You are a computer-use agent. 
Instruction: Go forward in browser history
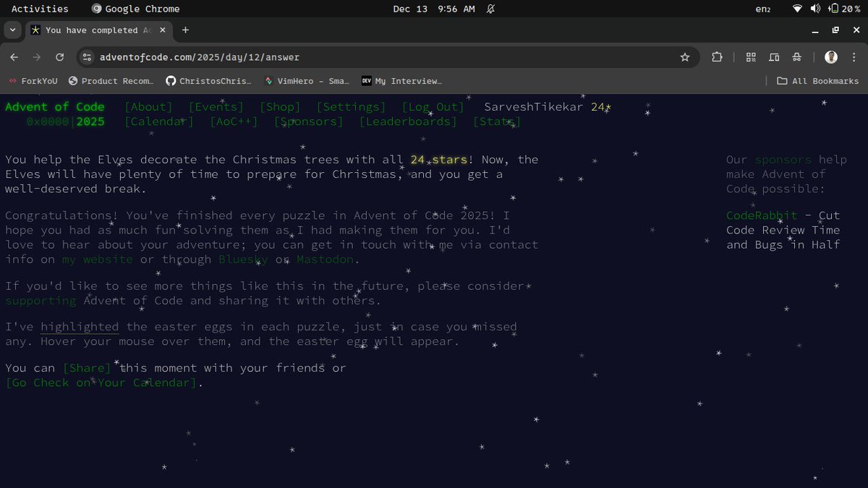pos(37,57)
